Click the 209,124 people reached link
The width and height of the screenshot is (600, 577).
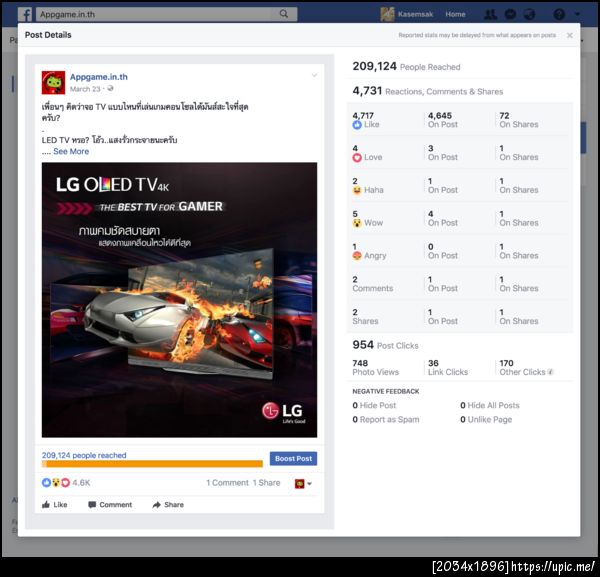pos(84,455)
